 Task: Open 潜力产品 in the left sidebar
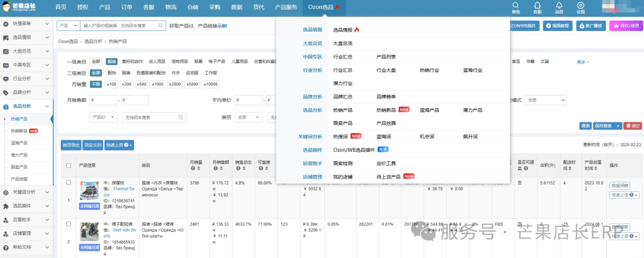(19, 155)
